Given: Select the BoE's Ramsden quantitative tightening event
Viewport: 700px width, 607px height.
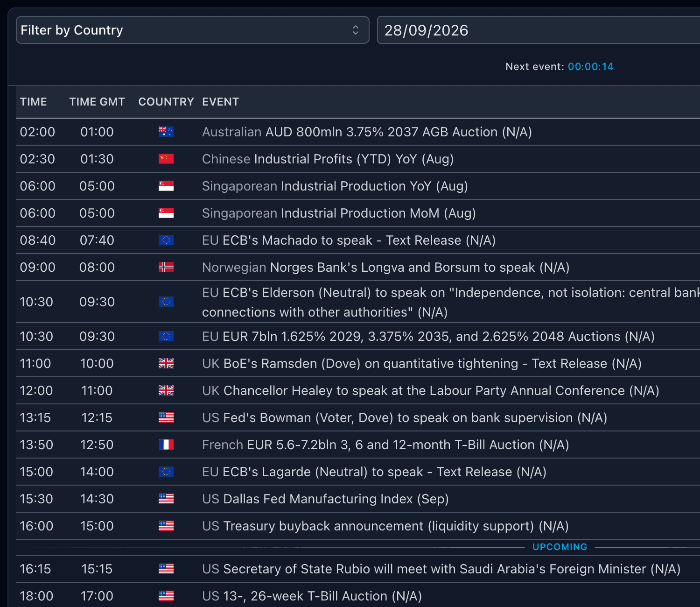Looking at the screenshot, I should [422, 363].
